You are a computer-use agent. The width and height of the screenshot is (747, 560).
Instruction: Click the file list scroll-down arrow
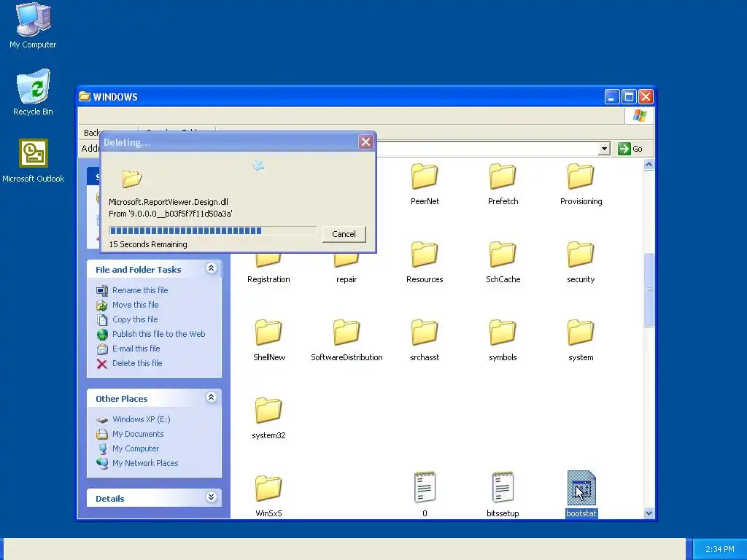pos(649,513)
